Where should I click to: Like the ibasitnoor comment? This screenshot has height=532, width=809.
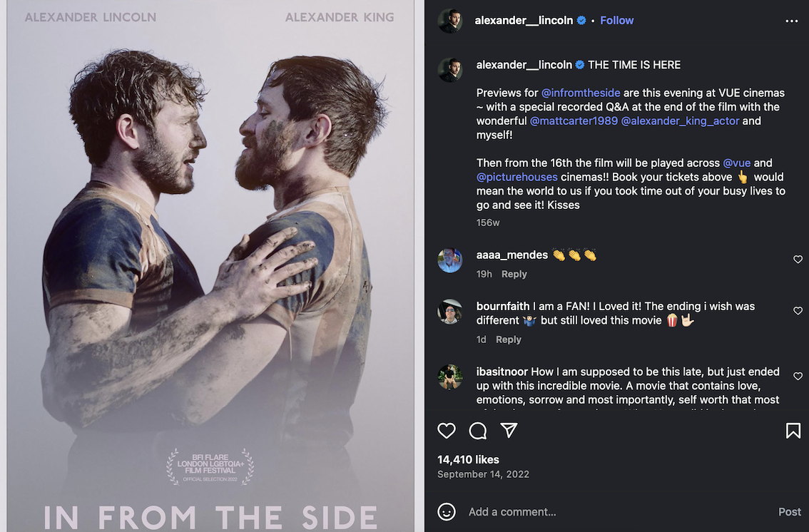point(798,377)
